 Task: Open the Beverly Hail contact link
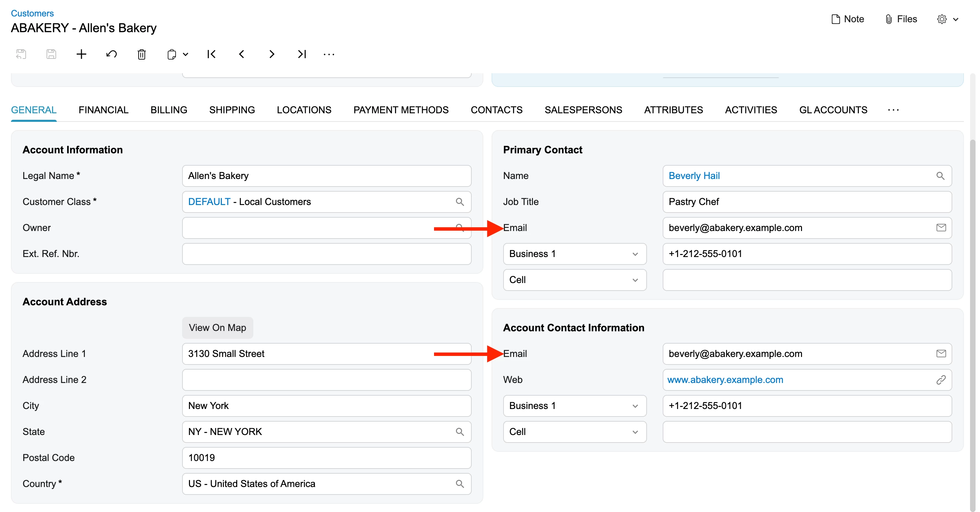[x=694, y=176]
